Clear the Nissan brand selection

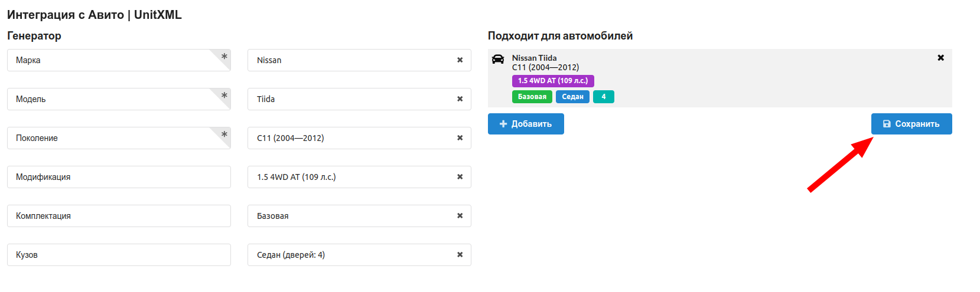[x=460, y=60]
